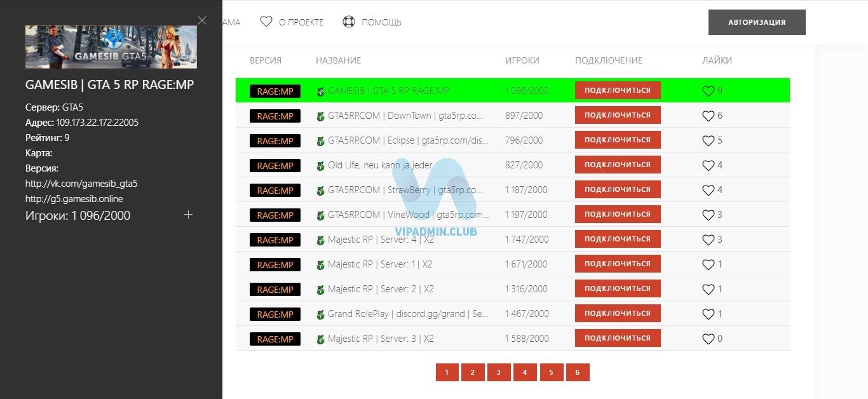
Task: Connect to GTA5RP.COM | DownTown server
Action: click(x=618, y=115)
